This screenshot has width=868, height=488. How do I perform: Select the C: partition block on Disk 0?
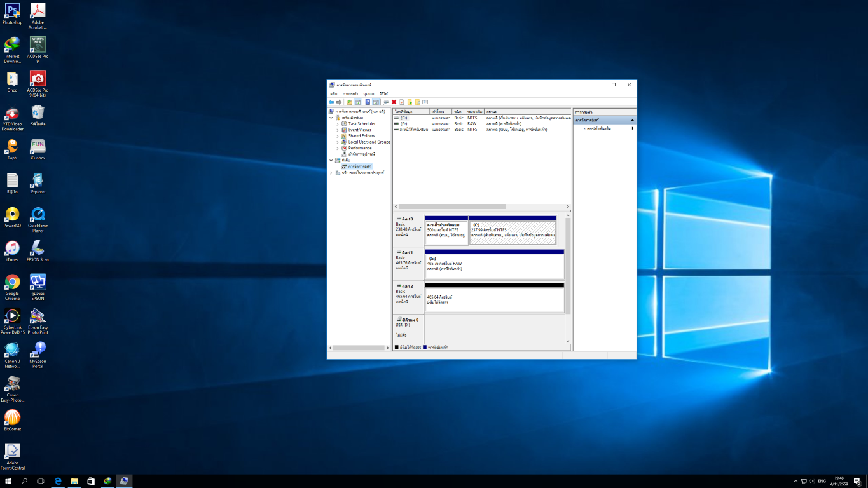click(x=513, y=231)
